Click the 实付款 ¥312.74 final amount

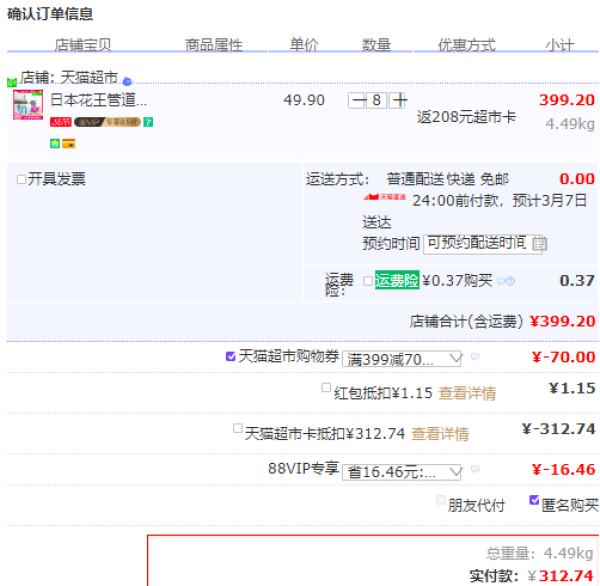click(532, 576)
